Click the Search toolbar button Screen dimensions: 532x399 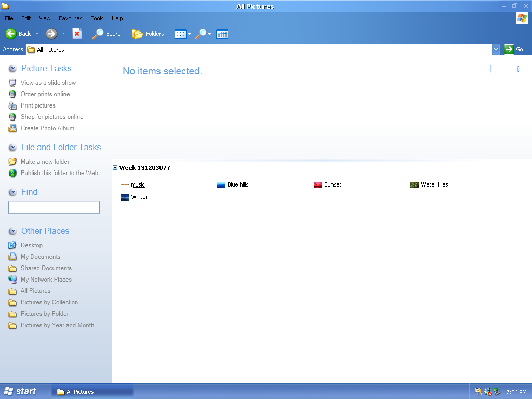[108, 34]
